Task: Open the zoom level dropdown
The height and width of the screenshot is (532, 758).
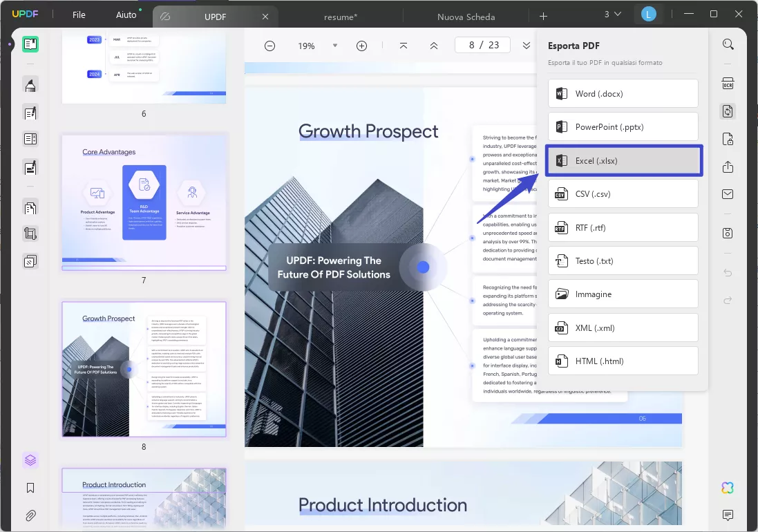Action: [335, 46]
